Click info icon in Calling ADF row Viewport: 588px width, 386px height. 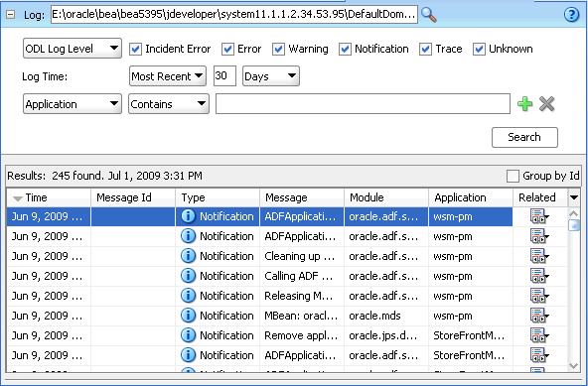188,276
